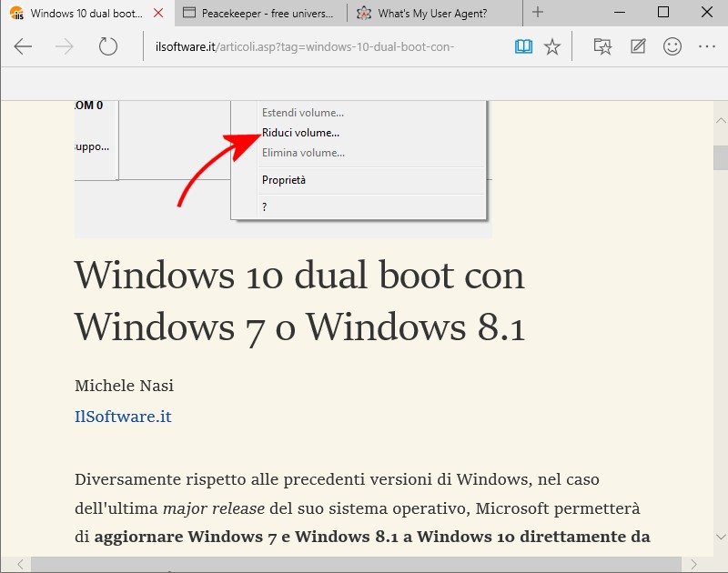Maximize the browser window
The height and width of the screenshot is (573, 728).
pos(663,12)
